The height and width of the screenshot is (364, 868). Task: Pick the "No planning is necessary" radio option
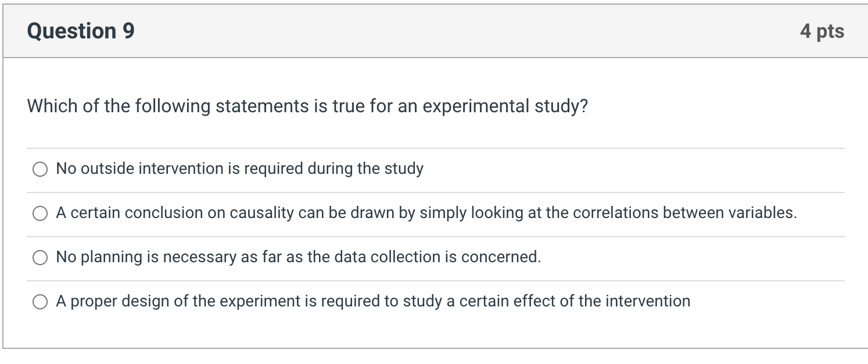coord(40,258)
